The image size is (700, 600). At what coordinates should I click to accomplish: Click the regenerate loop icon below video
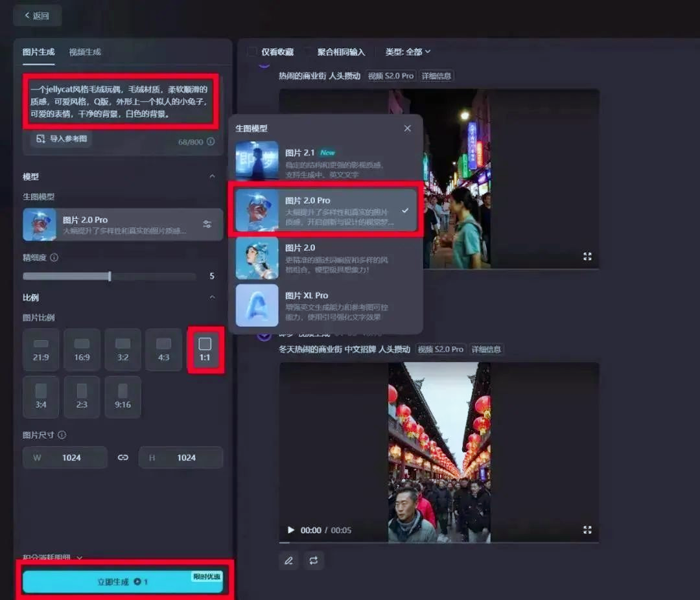(314, 560)
